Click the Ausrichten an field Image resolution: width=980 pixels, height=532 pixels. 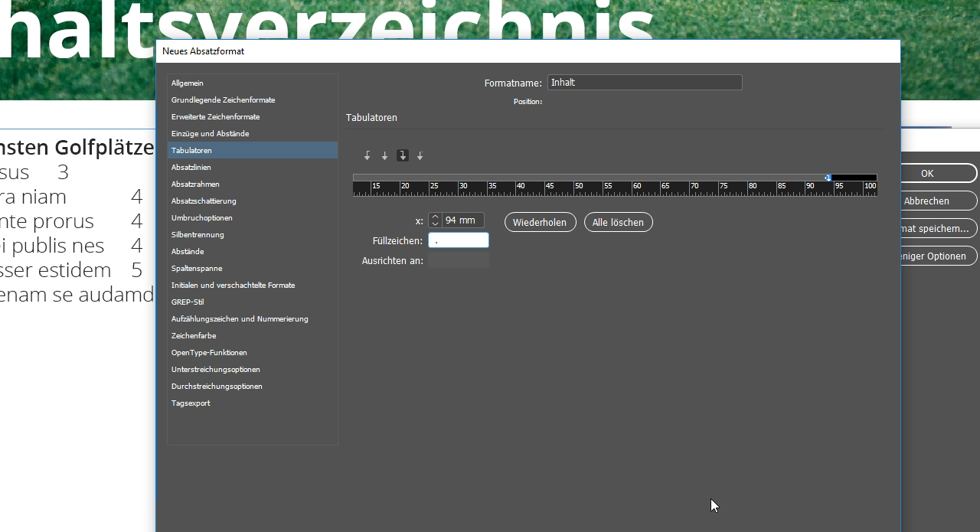pyautogui.click(x=458, y=260)
